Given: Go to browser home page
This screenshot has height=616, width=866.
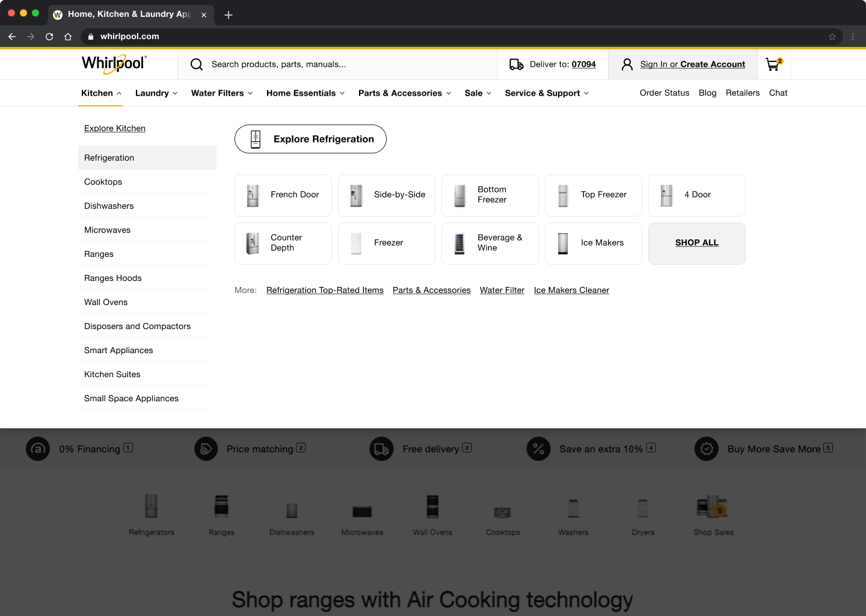Looking at the screenshot, I should (68, 37).
